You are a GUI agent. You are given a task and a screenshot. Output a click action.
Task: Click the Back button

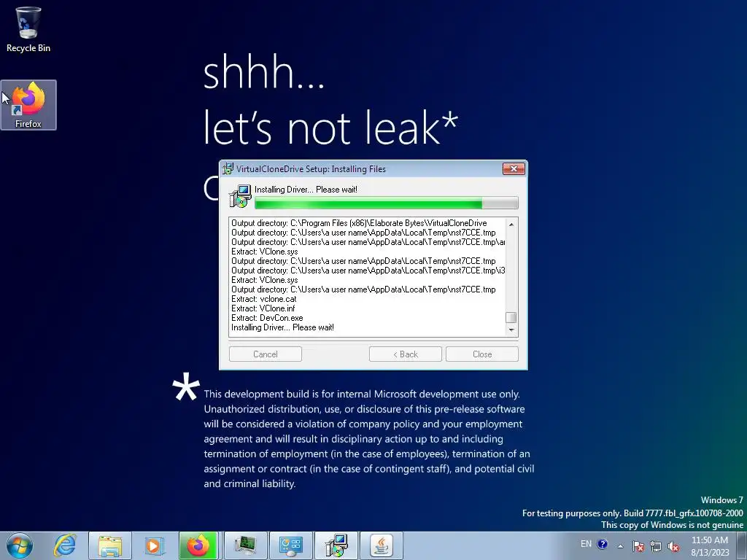pos(406,354)
